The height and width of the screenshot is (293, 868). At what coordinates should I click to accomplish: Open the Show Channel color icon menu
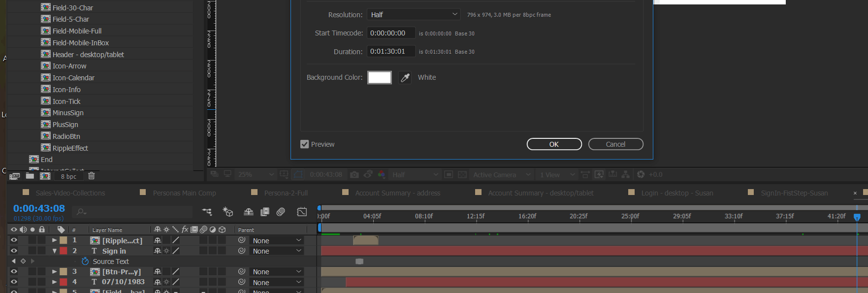click(382, 174)
